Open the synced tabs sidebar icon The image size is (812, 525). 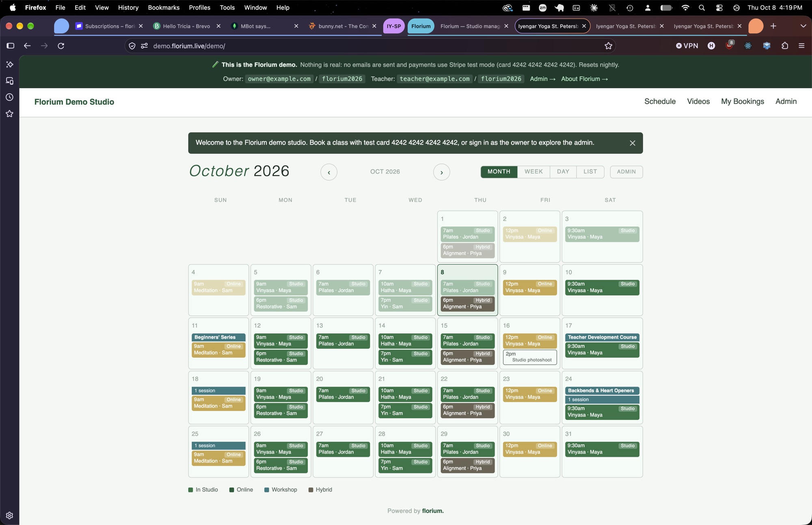10,81
